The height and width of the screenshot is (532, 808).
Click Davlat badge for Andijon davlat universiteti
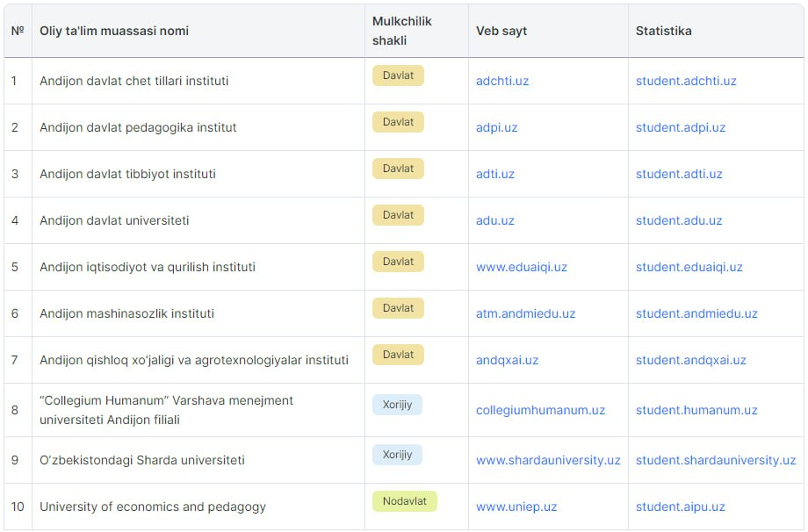398,215
